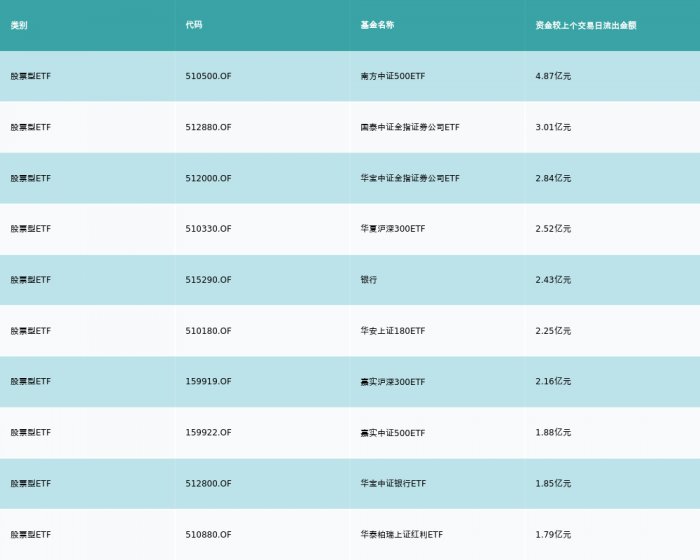700x560 pixels.
Task: Click 股票型ETF in the 512000.OF row
Action: (x=31, y=178)
